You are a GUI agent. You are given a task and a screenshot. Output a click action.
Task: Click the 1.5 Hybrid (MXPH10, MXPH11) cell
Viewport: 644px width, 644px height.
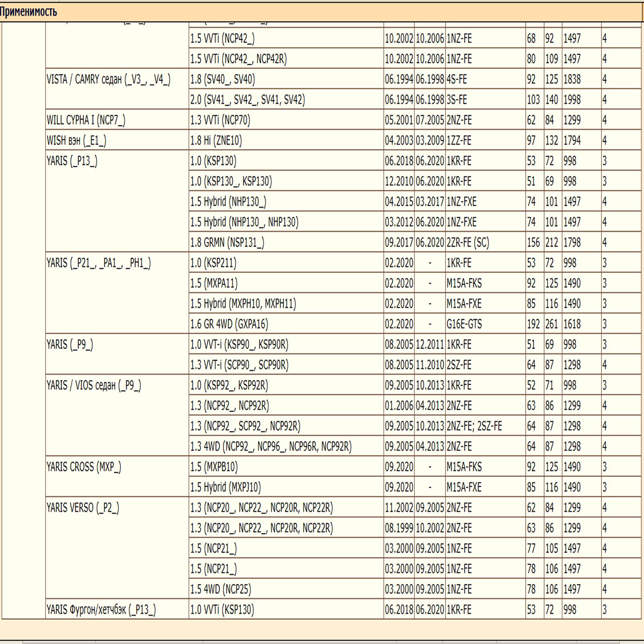click(243, 304)
